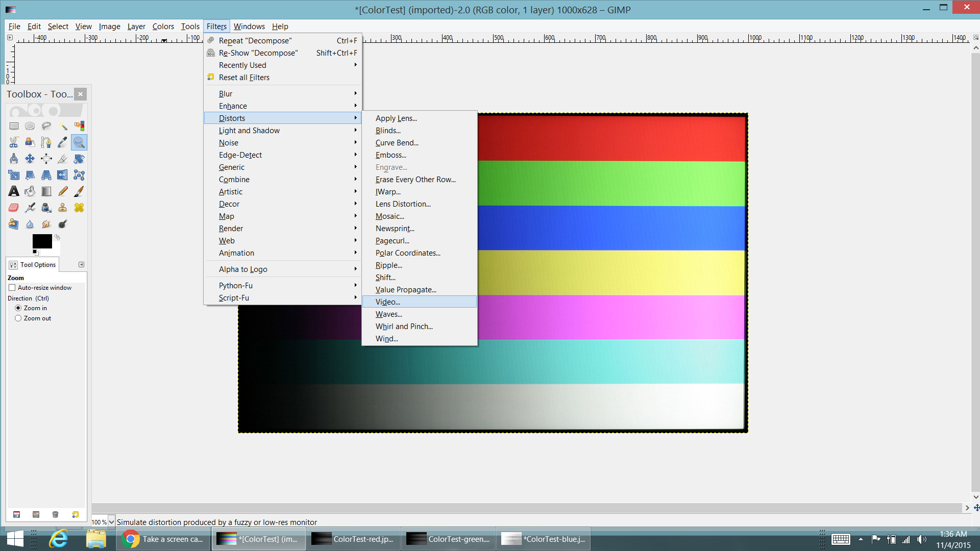Expand the Enhance filters submenu
This screenshot has height=551, width=980.
point(283,106)
